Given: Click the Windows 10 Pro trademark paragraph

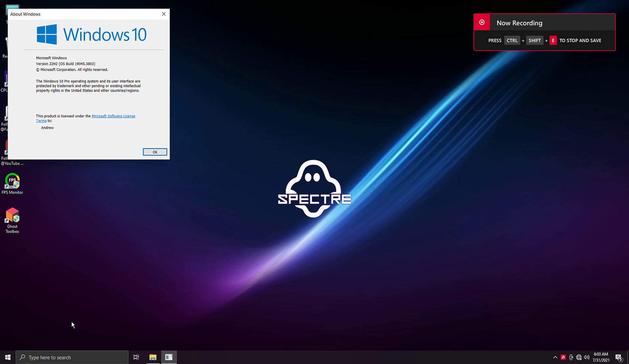Looking at the screenshot, I should (x=88, y=86).
